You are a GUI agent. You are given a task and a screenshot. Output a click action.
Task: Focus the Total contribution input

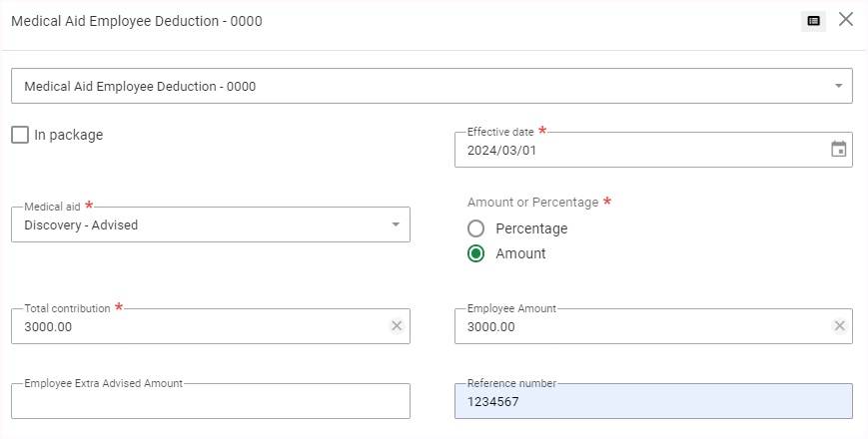[x=195, y=326]
